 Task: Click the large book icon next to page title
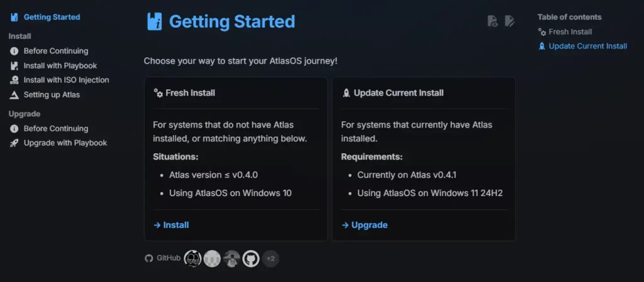(154, 21)
